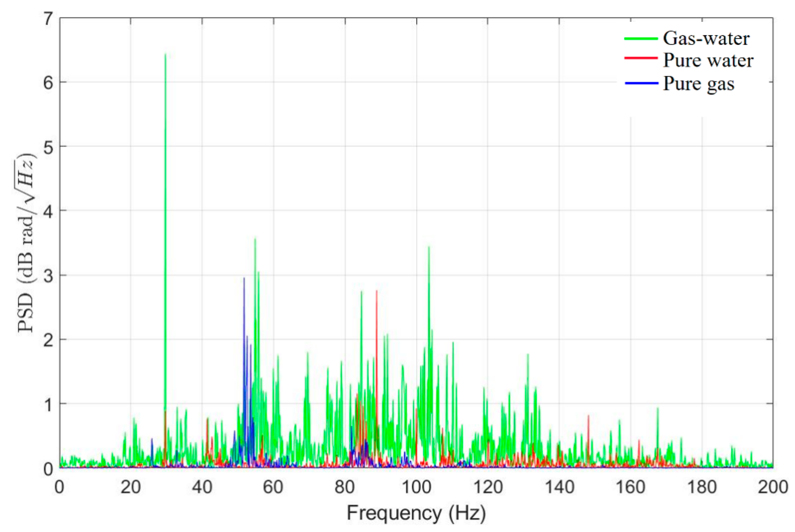Image resolution: width=795 pixels, height=532 pixels.
Task: Click the PSD y-axis title
Action: pyautogui.click(x=27, y=243)
